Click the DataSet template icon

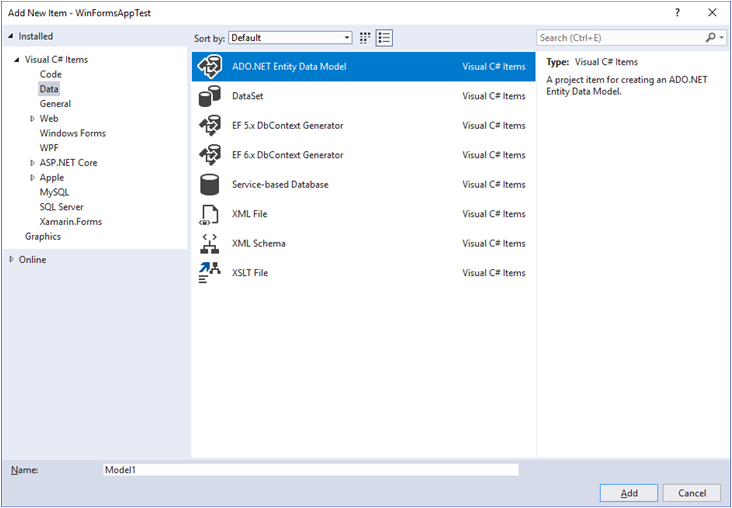pos(210,96)
